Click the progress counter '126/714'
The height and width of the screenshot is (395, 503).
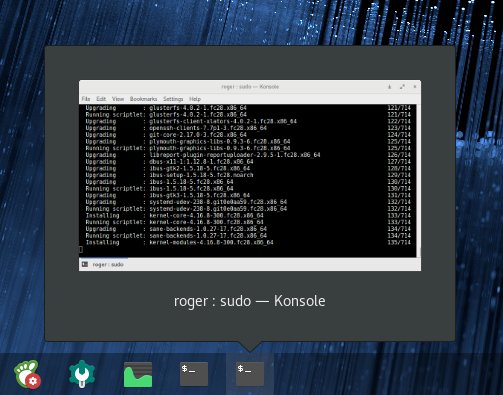399,155
